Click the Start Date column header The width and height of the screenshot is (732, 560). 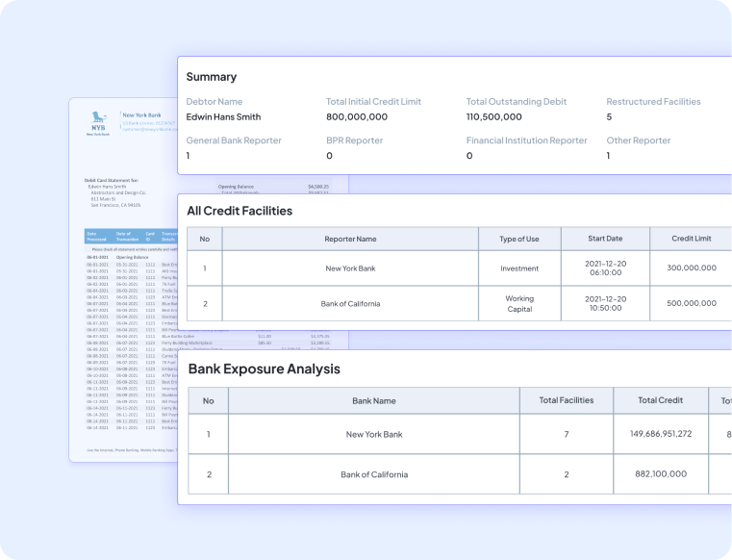click(606, 240)
